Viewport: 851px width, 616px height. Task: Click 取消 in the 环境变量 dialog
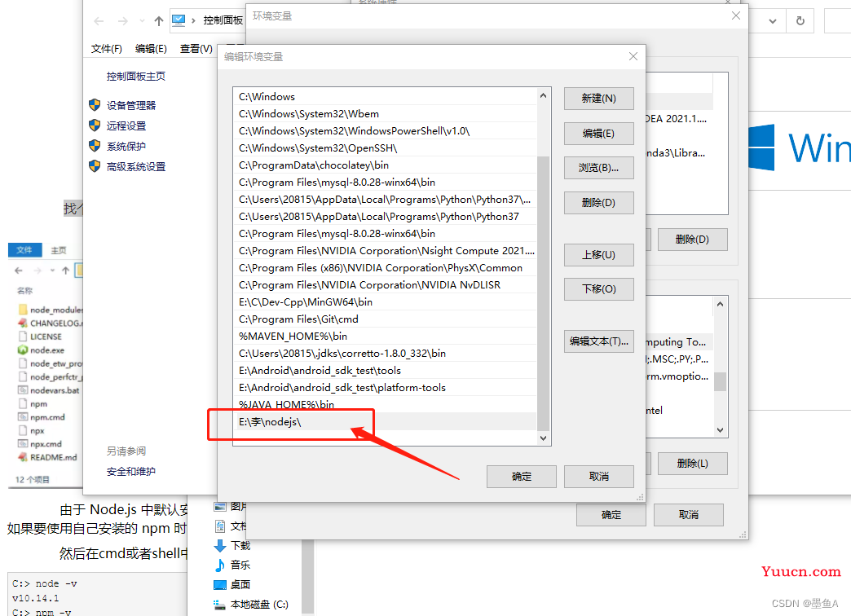688,514
